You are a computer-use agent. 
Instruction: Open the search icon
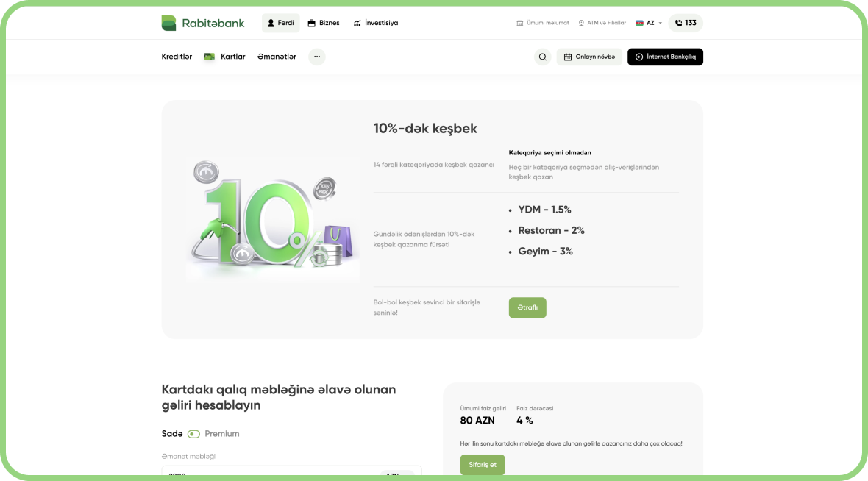point(542,57)
